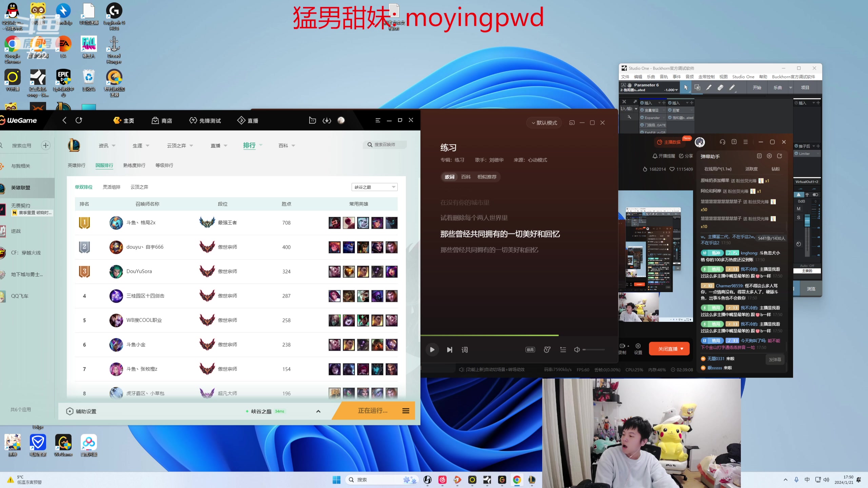
Task: Click the sound quality 极高 badge
Action: click(x=530, y=350)
